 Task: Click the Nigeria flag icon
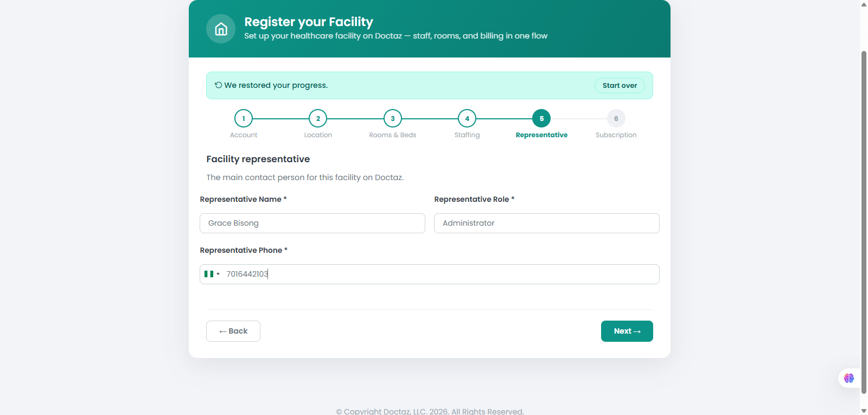click(x=209, y=274)
